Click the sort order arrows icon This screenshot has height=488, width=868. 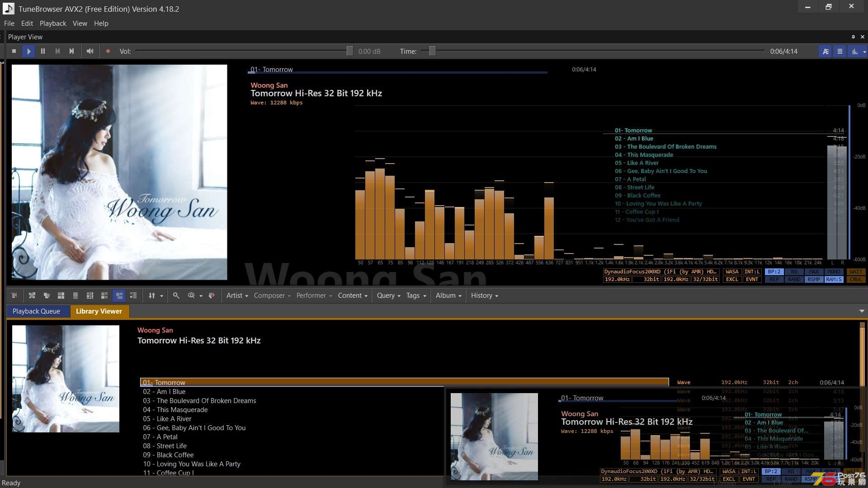coord(152,296)
